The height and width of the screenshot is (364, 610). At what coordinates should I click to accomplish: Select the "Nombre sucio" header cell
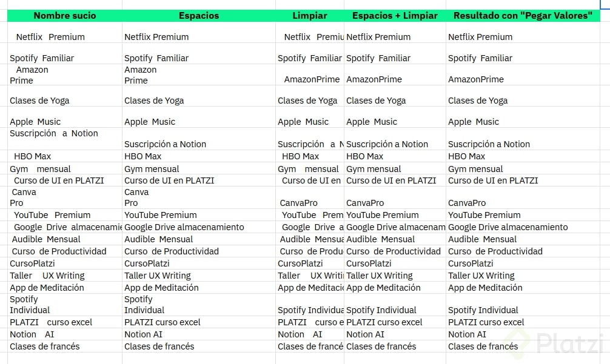coord(65,16)
